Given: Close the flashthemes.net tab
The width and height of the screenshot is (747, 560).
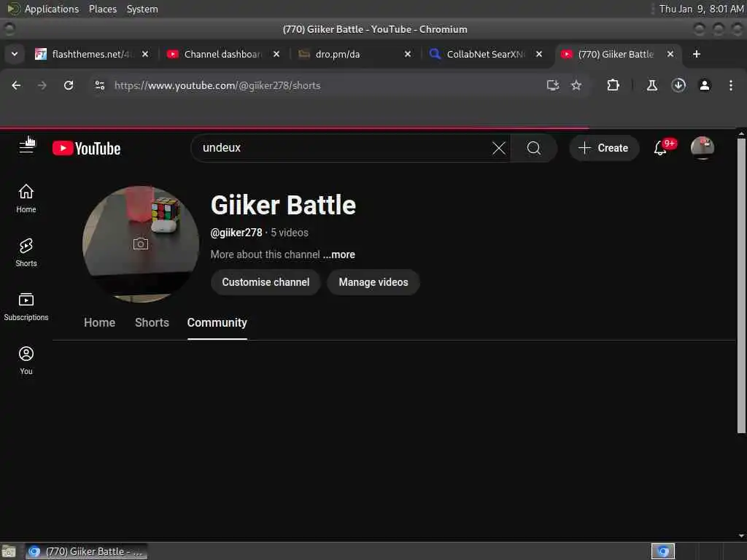Looking at the screenshot, I should (x=145, y=54).
